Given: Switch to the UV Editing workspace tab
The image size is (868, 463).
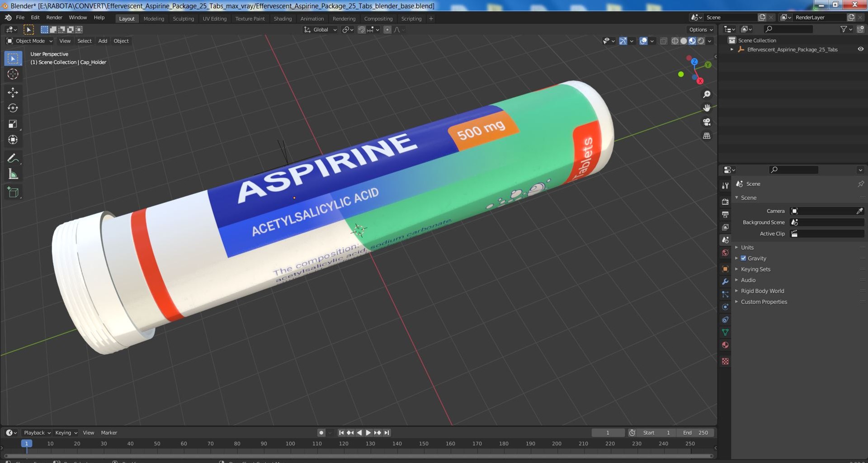Looking at the screenshot, I should pos(214,19).
